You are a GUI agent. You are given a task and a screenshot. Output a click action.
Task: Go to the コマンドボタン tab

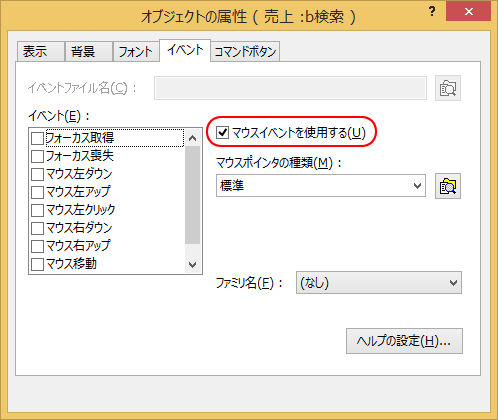click(245, 52)
